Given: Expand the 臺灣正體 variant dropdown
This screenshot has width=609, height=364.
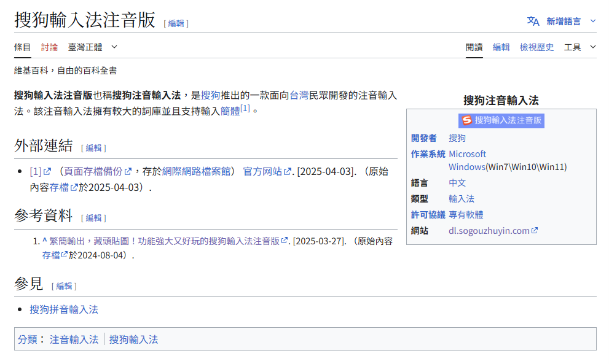Looking at the screenshot, I should point(92,47).
